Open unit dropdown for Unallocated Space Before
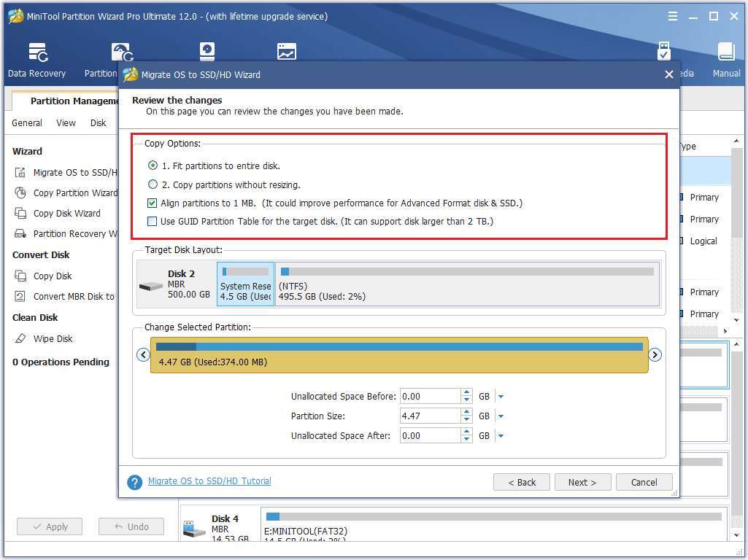Image resolution: width=748 pixels, height=560 pixels. tap(501, 397)
